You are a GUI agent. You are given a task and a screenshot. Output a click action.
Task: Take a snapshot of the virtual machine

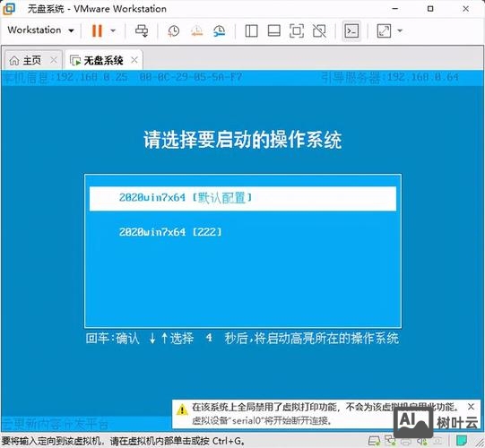pyautogui.click(x=174, y=31)
